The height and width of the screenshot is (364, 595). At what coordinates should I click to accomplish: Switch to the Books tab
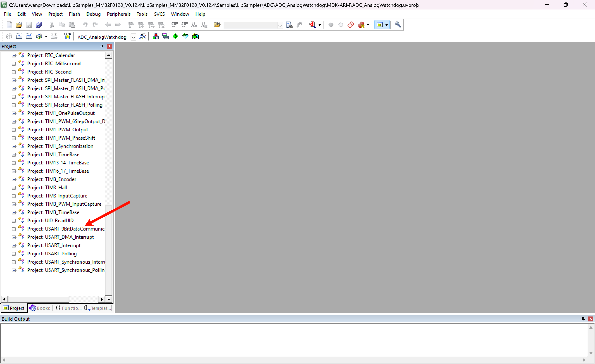(40, 308)
